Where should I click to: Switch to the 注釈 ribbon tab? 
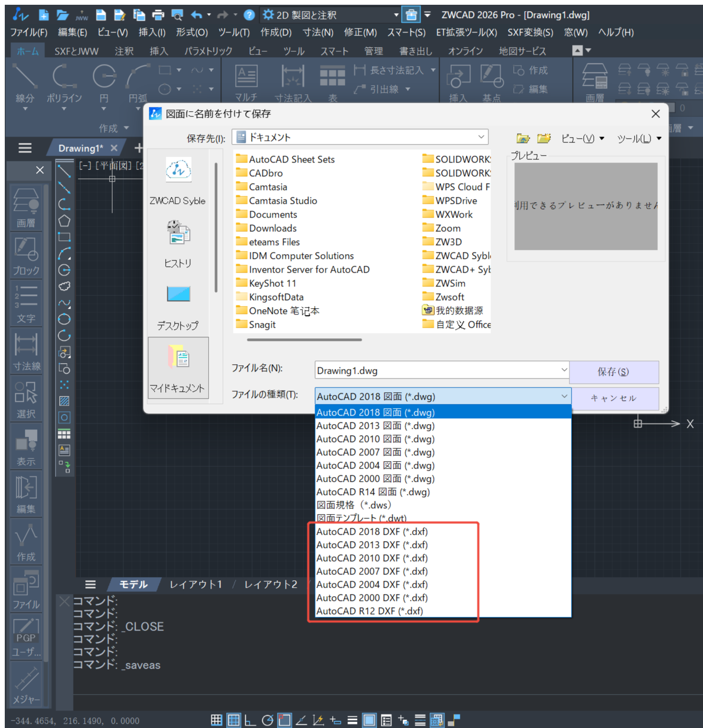point(124,51)
